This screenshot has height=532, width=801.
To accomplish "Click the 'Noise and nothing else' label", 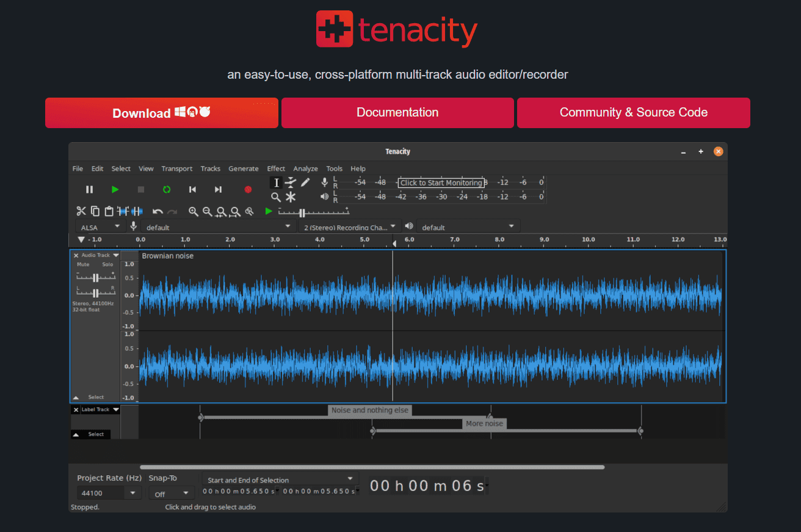I will click(370, 410).
